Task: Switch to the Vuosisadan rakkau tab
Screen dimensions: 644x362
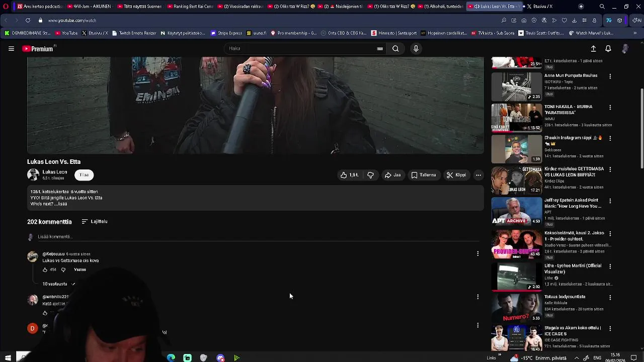Action: pyautogui.click(x=240, y=7)
